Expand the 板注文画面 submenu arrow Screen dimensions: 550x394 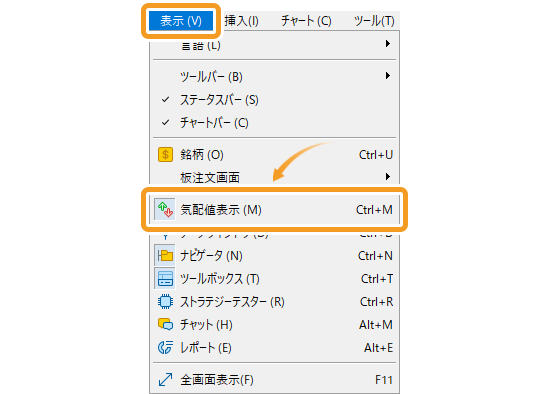tap(388, 176)
